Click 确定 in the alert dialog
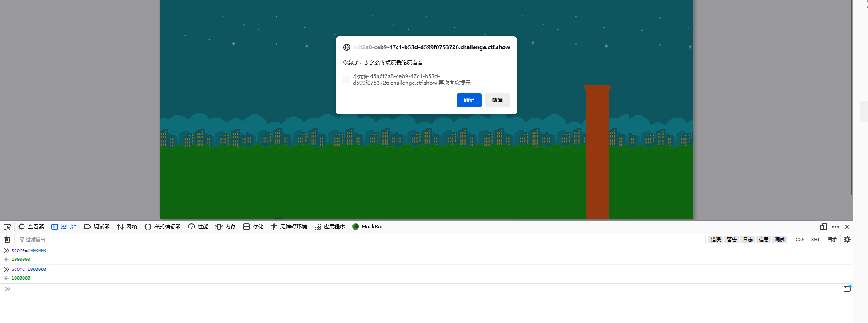 click(x=469, y=100)
